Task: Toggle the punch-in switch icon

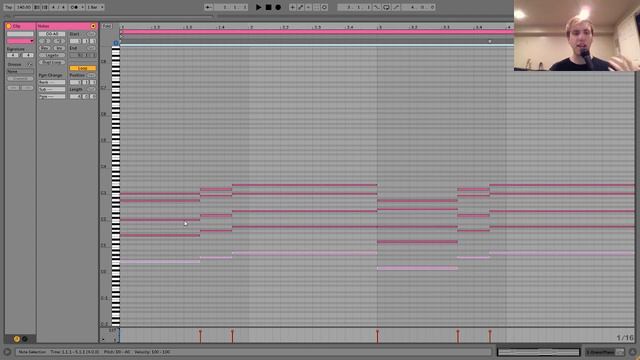Action: click(377, 7)
